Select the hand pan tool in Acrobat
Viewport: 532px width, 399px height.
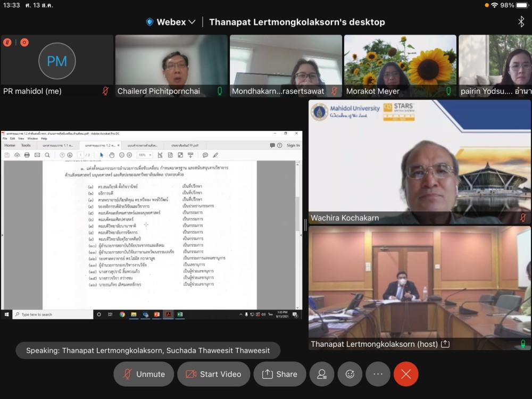coord(112,155)
